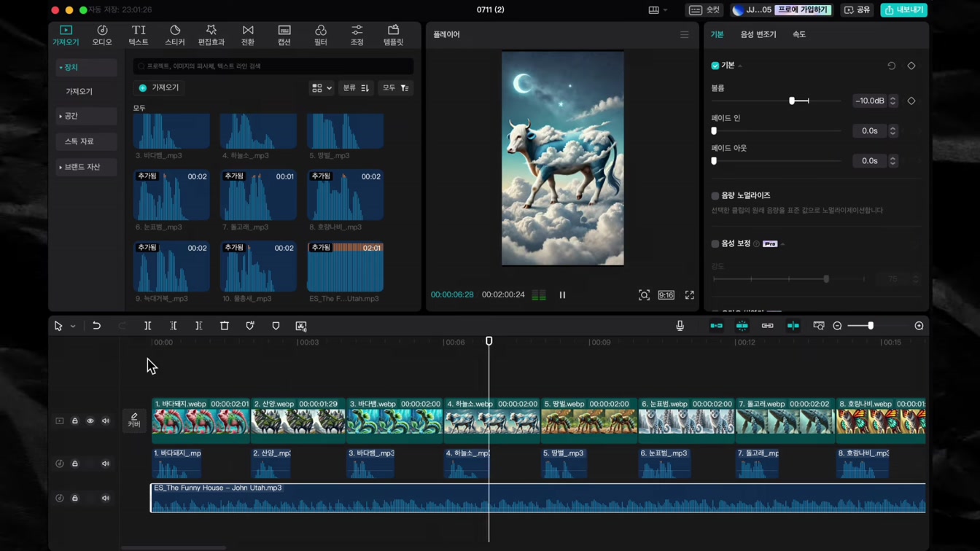Open the 편집효과 (Effects) tab
980x551 pixels.
coord(211,34)
